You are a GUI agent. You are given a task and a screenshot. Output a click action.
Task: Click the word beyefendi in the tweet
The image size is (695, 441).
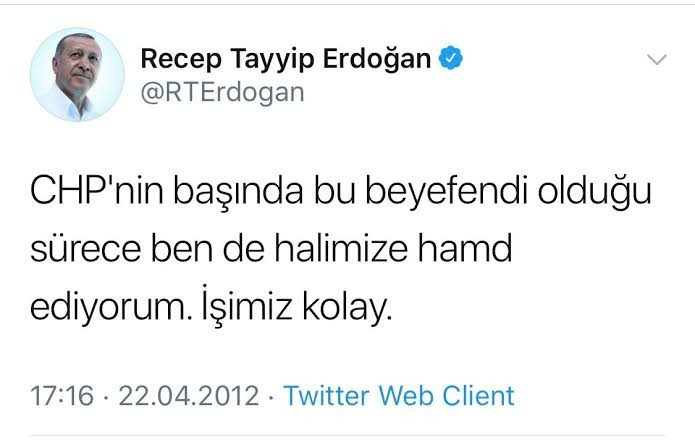pyautogui.click(x=447, y=192)
